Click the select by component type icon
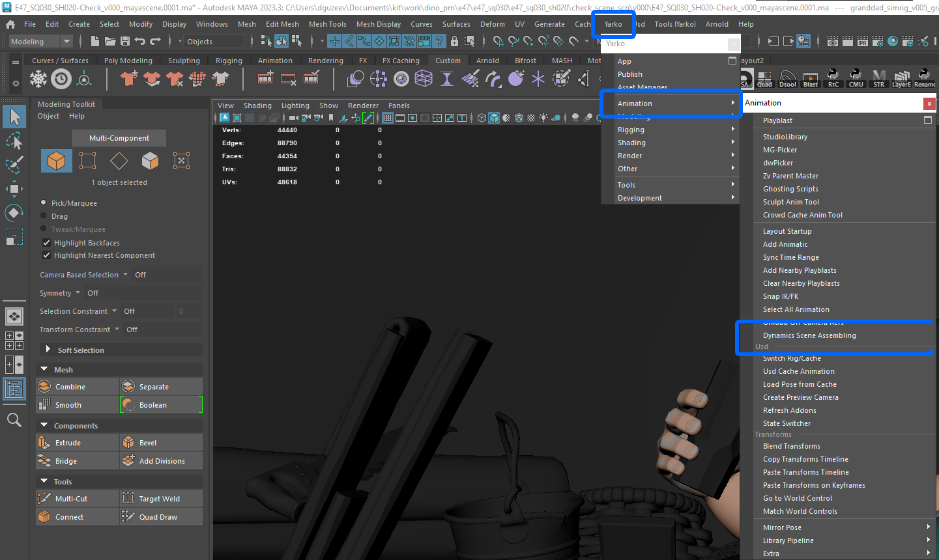Image resolution: width=939 pixels, height=560 pixels. (296, 41)
